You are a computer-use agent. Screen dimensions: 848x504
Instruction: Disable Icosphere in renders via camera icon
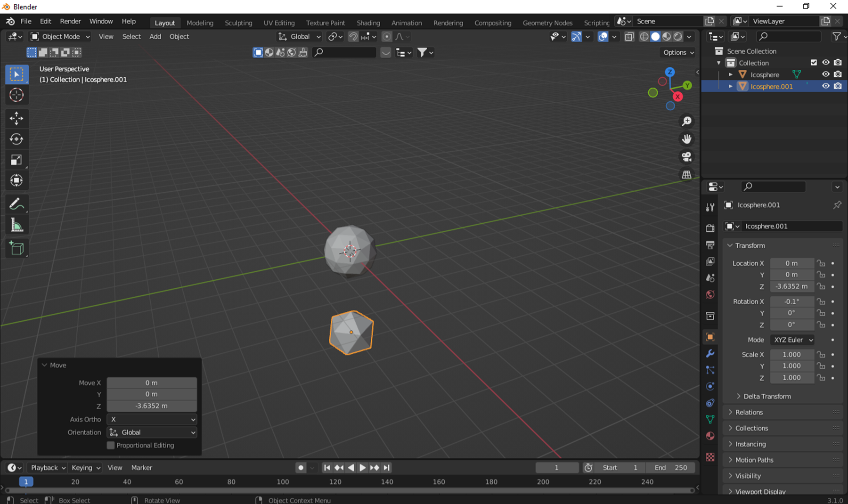click(x=838, y=74)
